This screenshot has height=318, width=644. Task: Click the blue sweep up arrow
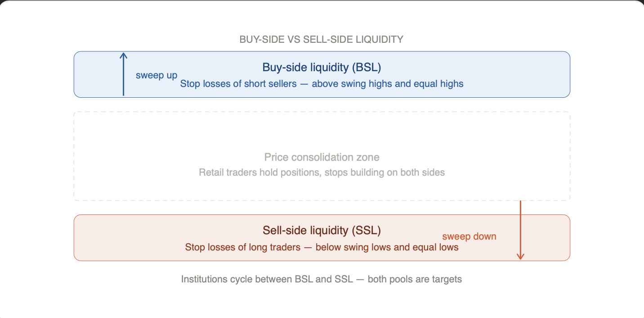124,74
